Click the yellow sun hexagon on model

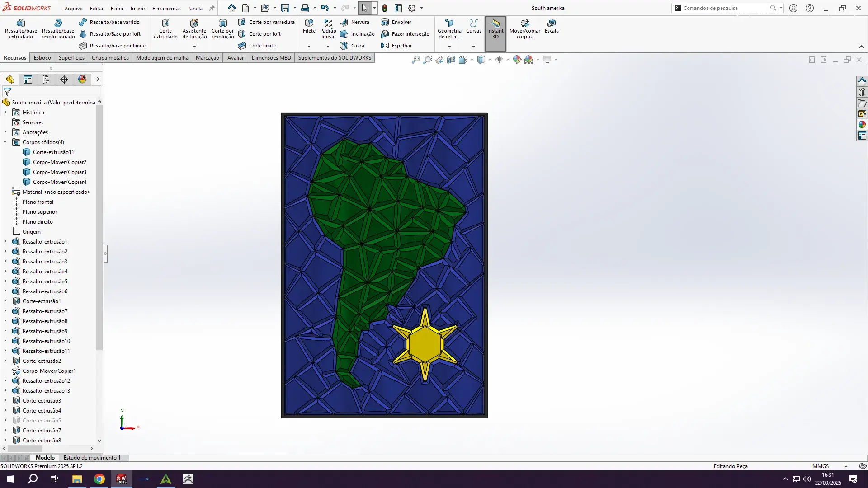click(x=424, y=345)
